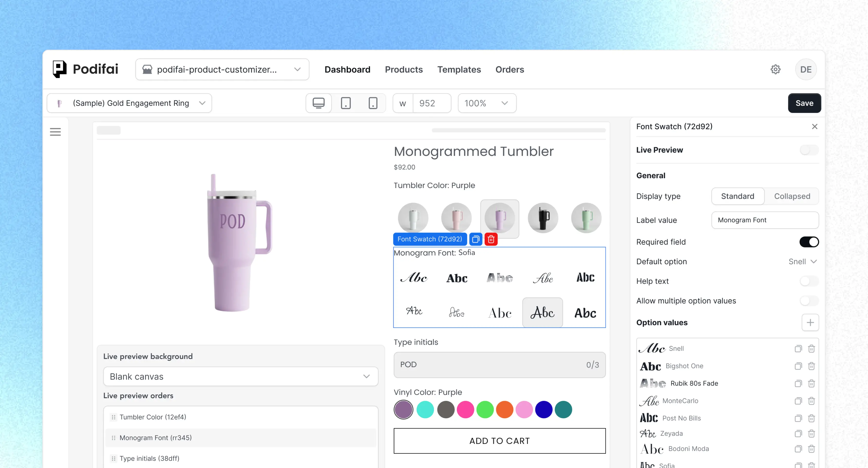
Task: Close the Font Swatch settings panel
Action: pos(814,127)
